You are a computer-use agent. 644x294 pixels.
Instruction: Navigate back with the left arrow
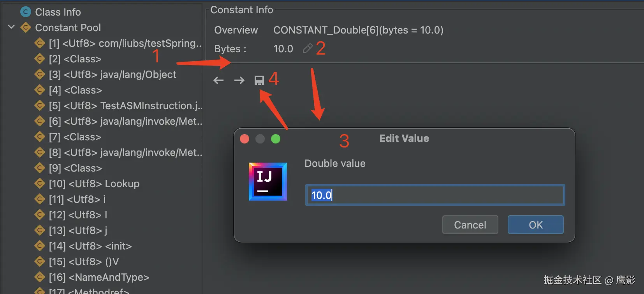(218, 80)
